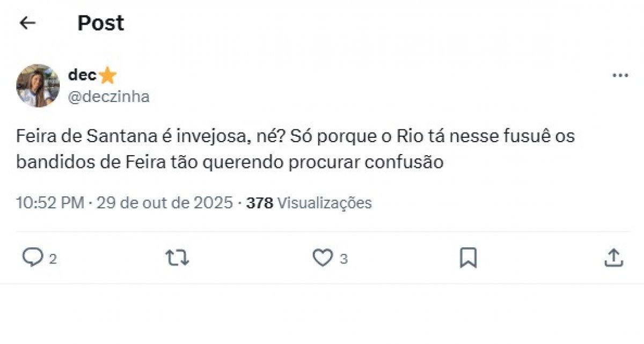The width and height of the screenshot is (644, 344).
Task: Click the 10:52 PM timestamp
Action: 50,203
